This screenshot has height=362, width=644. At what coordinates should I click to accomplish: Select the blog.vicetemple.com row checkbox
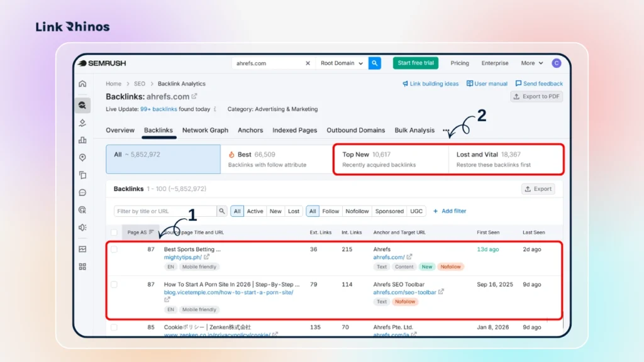tap(114, 285)
